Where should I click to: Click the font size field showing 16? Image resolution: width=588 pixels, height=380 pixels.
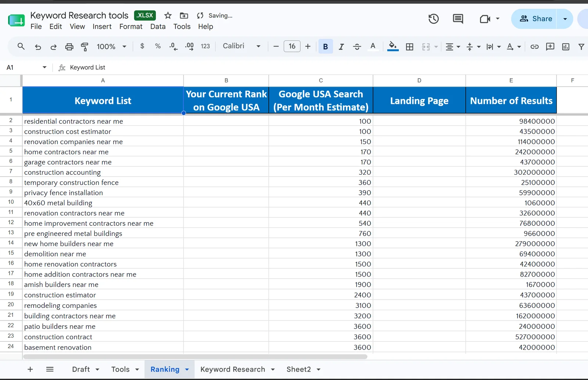(x=292, y=46)
